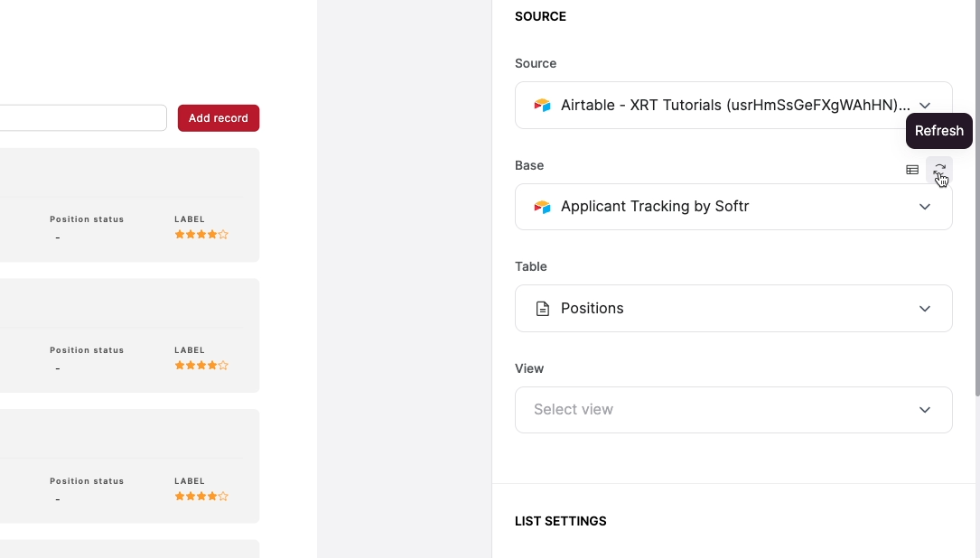
Task: Open the Base dropdown showing Applicant Tracking
Action: tap(733, 207)
